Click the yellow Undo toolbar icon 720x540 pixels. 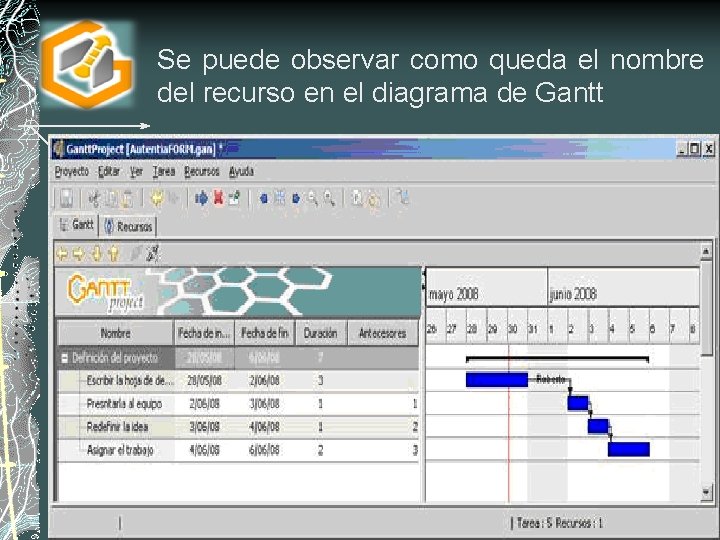coord(157,198)
